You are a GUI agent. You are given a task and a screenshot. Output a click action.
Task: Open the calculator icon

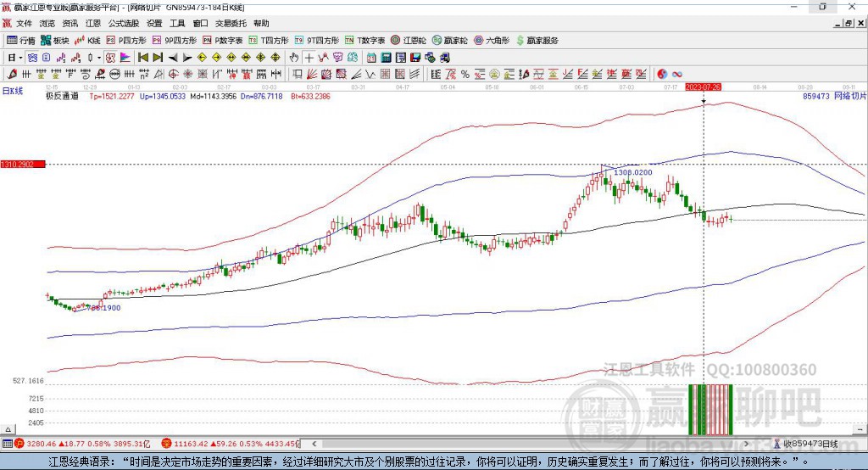coord(387,58)
